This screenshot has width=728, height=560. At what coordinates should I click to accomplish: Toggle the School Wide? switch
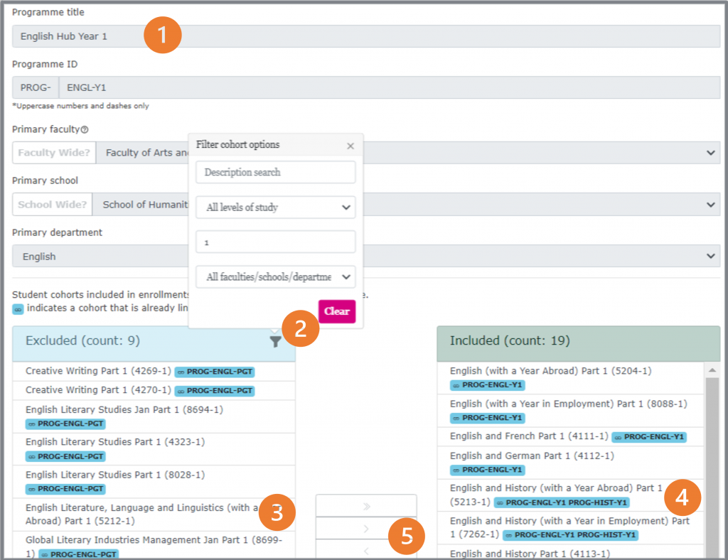click(x=53, y=205)
